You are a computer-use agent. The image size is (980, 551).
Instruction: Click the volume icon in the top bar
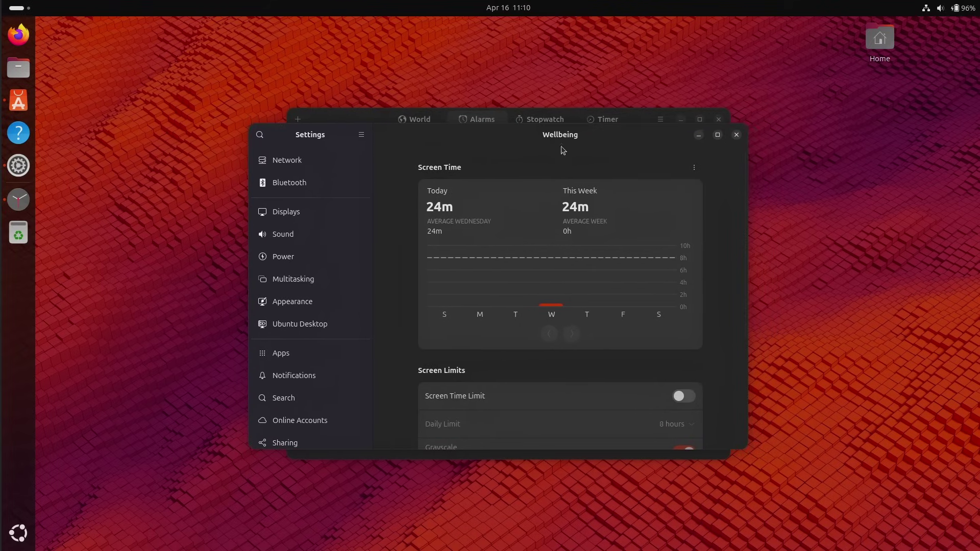pyautogui.click(x=940, y=8)
